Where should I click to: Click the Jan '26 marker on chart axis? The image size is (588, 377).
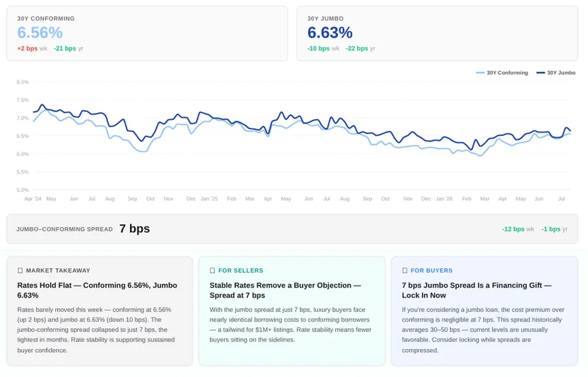click(444, 199)
